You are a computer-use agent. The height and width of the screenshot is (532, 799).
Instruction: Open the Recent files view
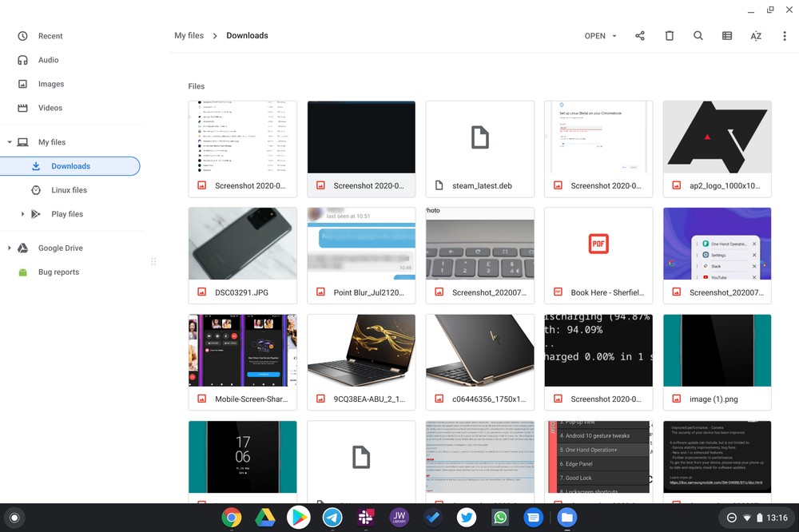50,36
